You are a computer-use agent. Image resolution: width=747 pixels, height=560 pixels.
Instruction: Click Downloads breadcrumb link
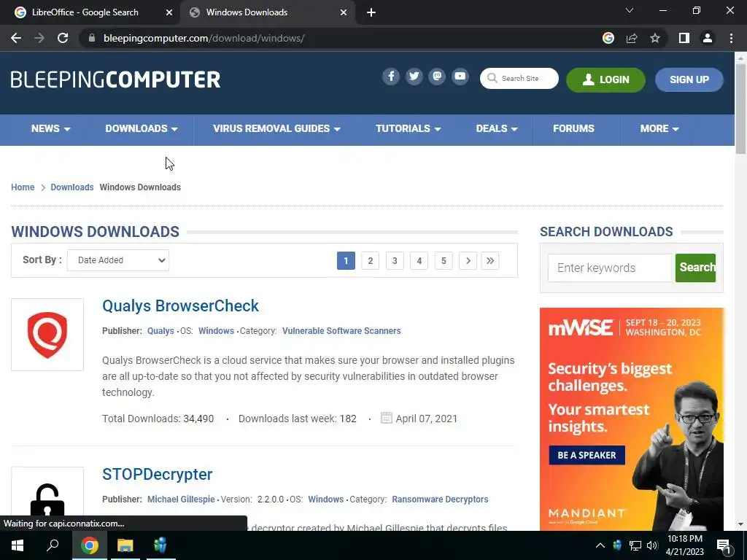click(72, 187)
